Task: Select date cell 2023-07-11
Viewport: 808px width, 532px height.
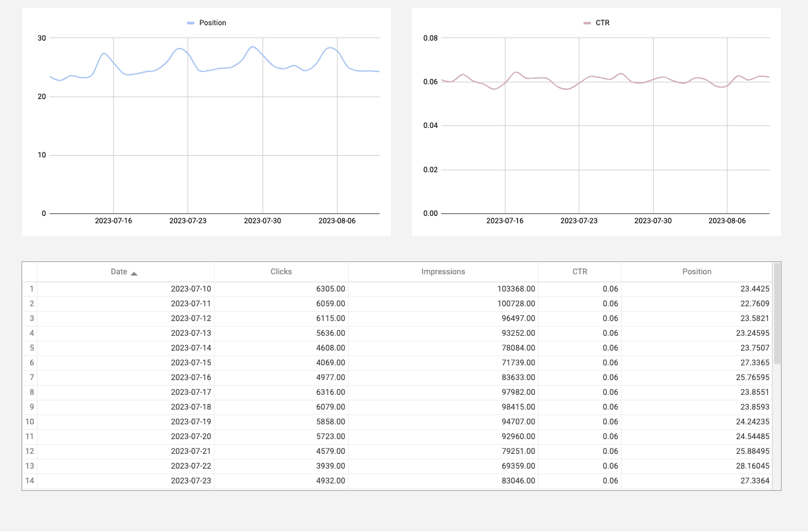Action: (x=191, y=303)
